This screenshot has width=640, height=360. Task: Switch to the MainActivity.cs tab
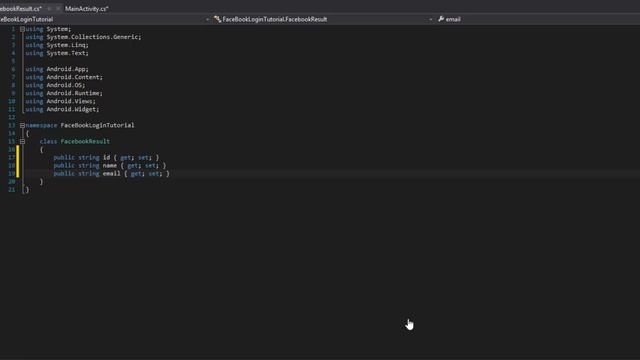click(87, 9)
